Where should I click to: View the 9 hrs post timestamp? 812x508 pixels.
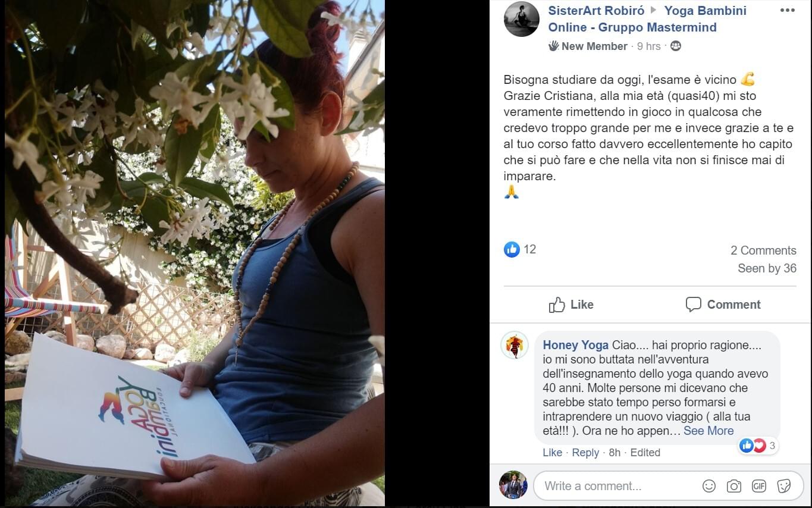tap(648, 46)
